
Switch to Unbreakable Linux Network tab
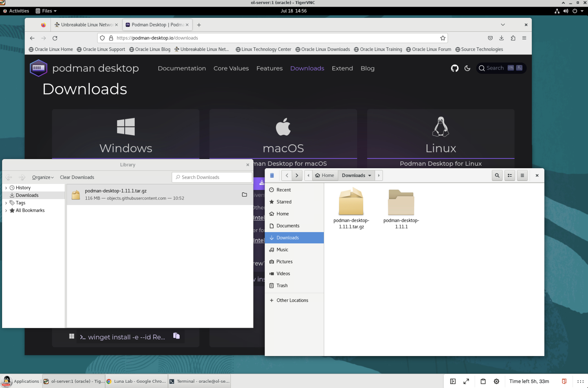86,25
